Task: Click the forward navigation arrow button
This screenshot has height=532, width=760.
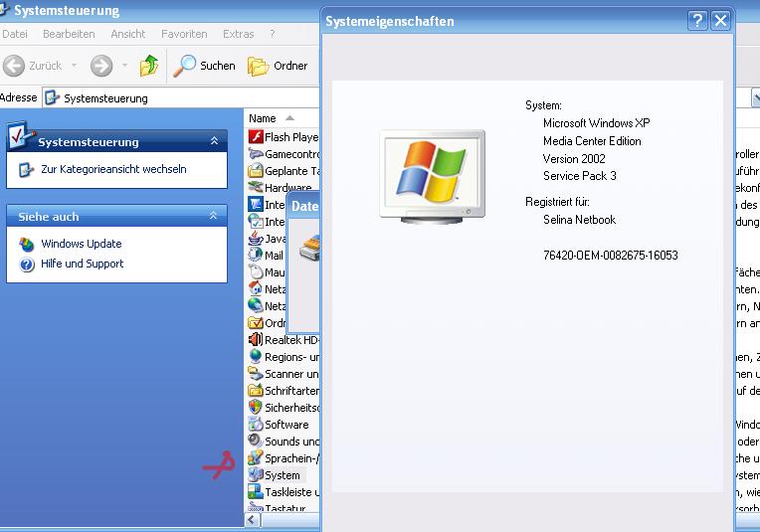Action: [101, 66]
